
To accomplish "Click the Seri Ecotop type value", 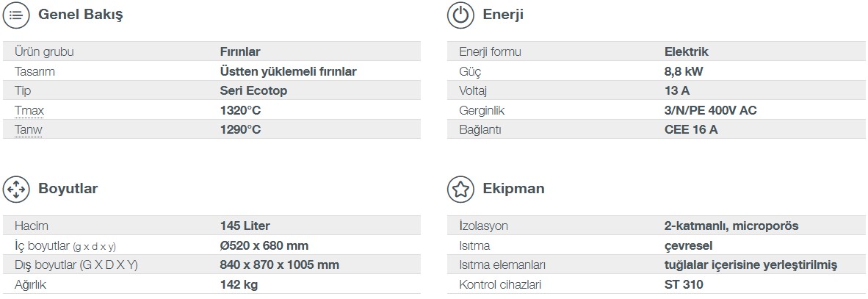I will 253,91.
